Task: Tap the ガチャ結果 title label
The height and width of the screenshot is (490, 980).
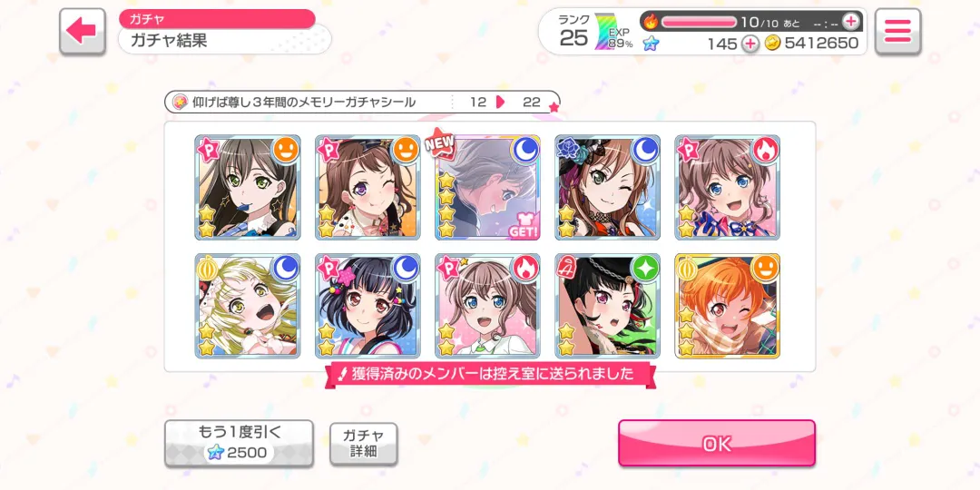Action: coord(169,41)
